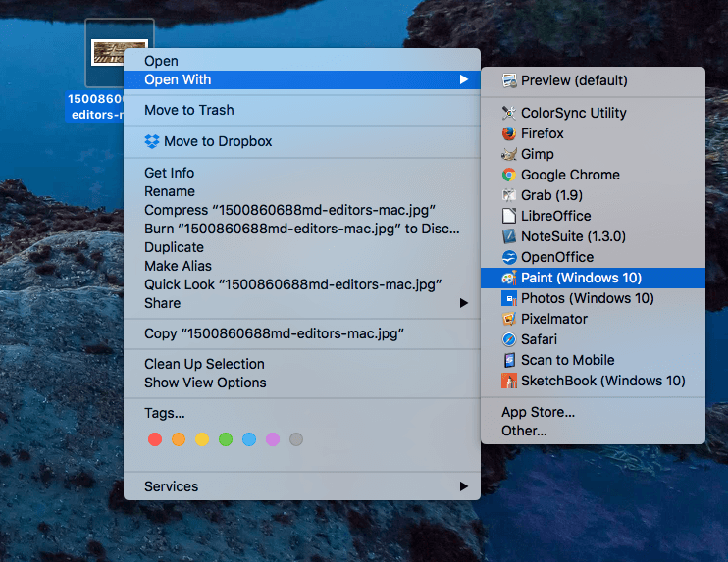Click the ColorSync Utility icon

(x=509, y=113)
